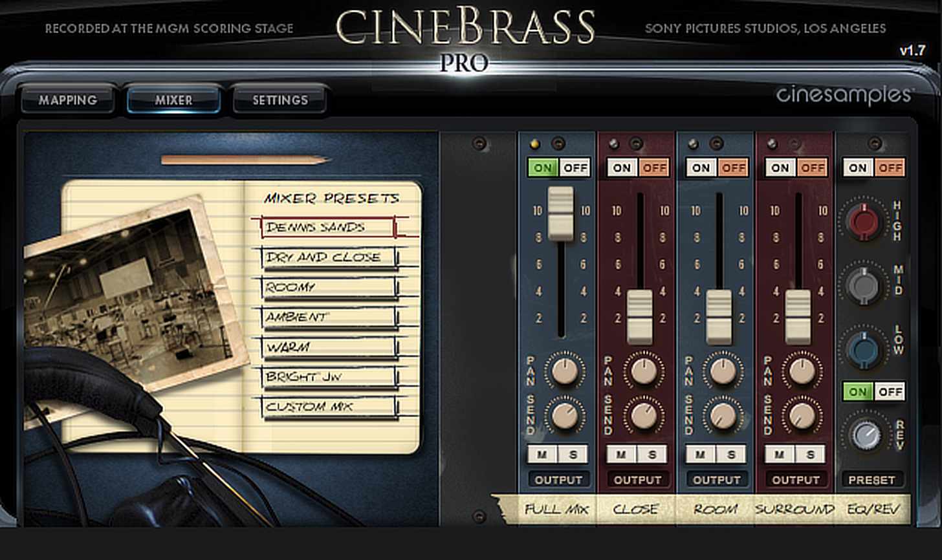Open the Mixer tab

click(x=173, y=100)
